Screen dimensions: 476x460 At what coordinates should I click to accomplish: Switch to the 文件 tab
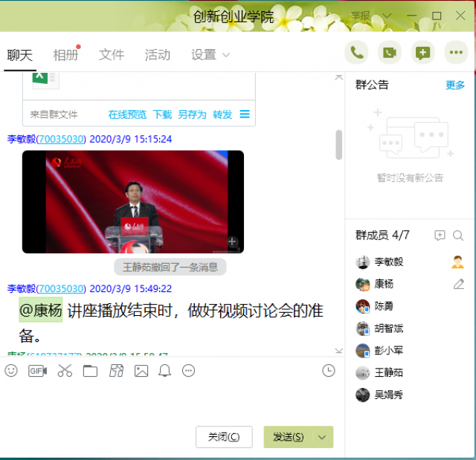click(112, 55)
